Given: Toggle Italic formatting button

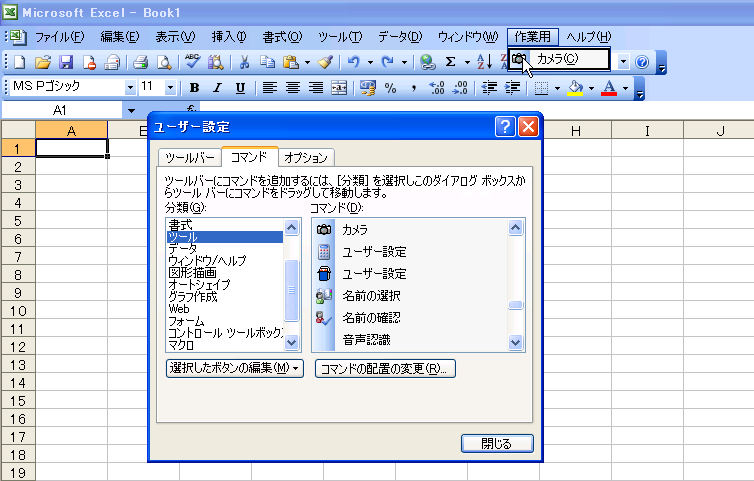Looking at the screenshot, I should coord(217,88).
